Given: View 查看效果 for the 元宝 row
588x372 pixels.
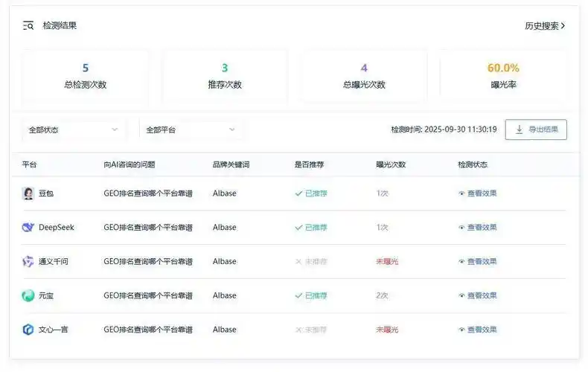Looking at the screenshot, I should coord(477,295).
